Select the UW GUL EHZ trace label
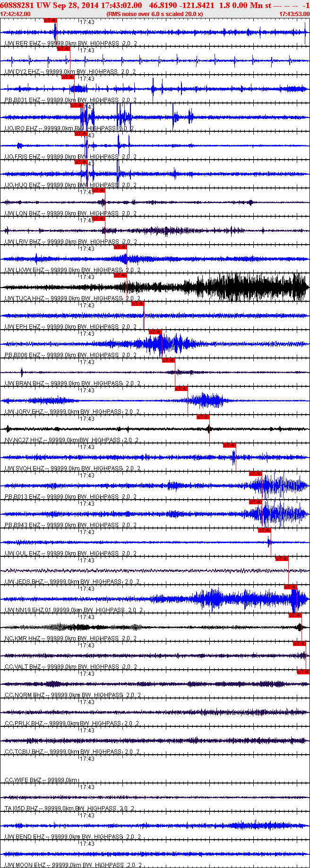Image resolution: width=310 pixels, height=868 pixels. coord(70,553)
